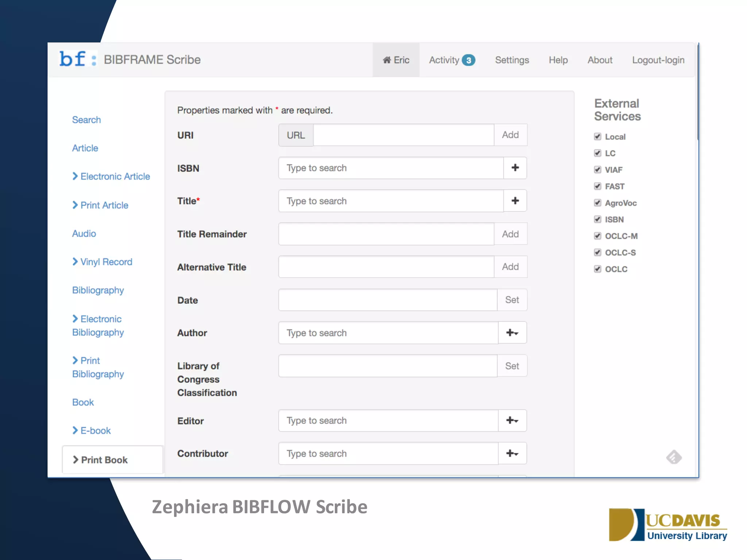Toggle the FAST checkbox
The width and height of the screenshot is (747, 560).
coord(597,186)
